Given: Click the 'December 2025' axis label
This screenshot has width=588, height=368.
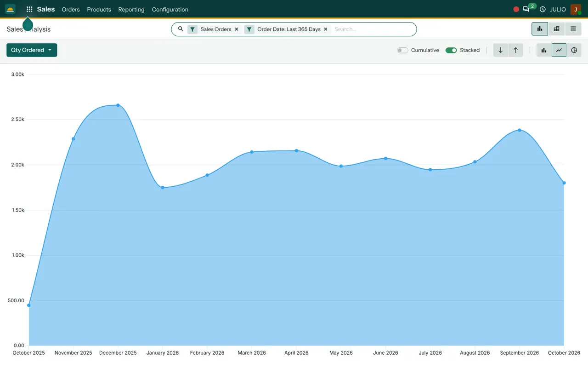Looking at the screenshot, I should (x=118, y=353).
